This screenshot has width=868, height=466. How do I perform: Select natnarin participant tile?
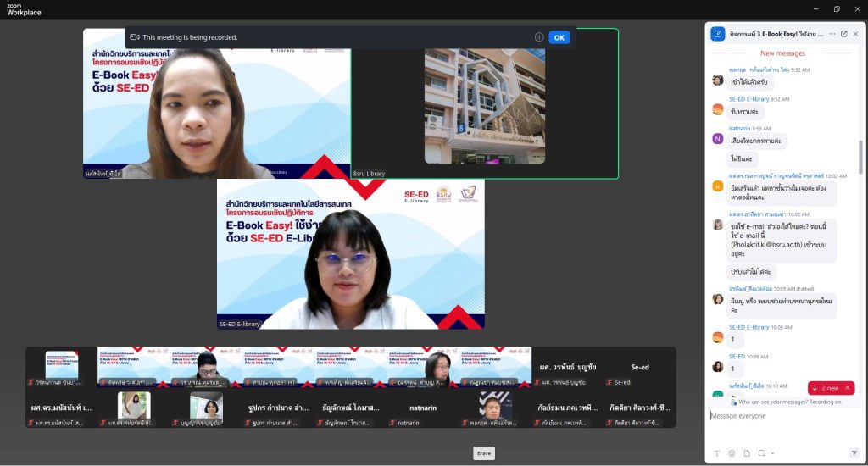[x=422, y=409]
